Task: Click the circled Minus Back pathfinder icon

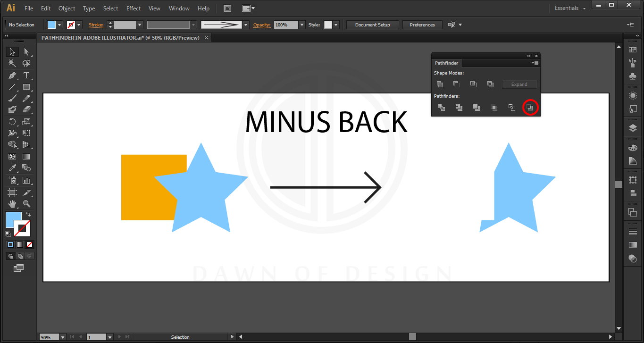Action: tap(530, 107)
